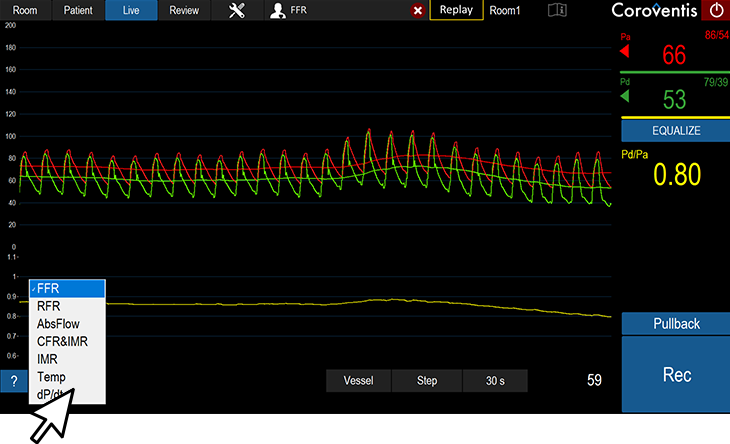Screen dimensions: 730x444
Task: Select dP/dt in the mode list
Action: (68, 395)
